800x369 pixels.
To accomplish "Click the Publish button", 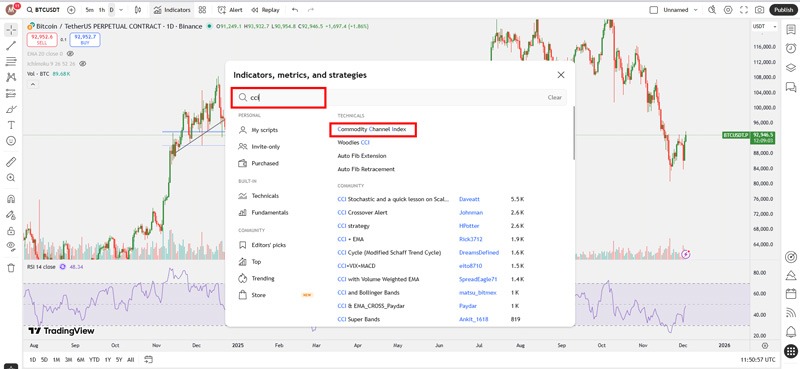I will 783,10.
